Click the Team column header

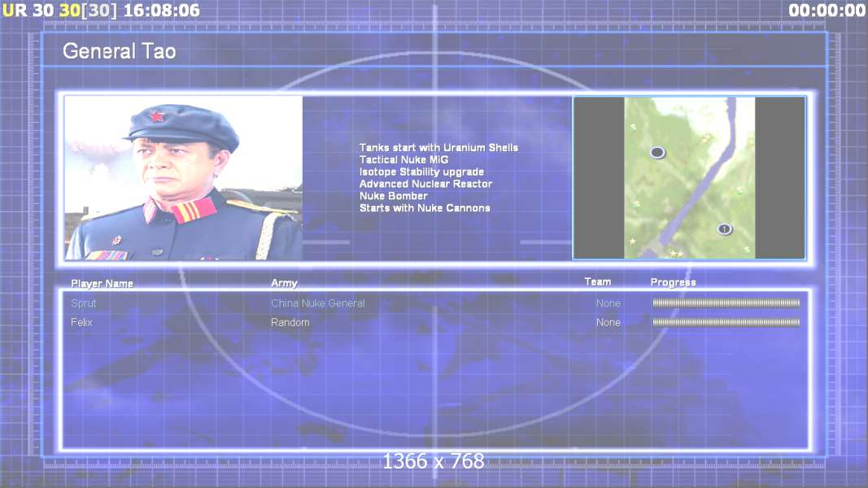tap(598, 281)
